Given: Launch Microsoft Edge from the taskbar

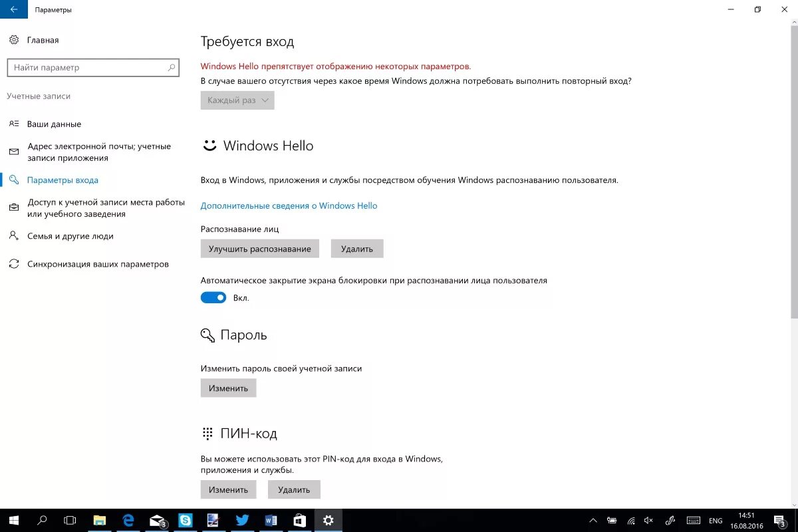Looking at the screenshot, I should click(x=128, y=520).
